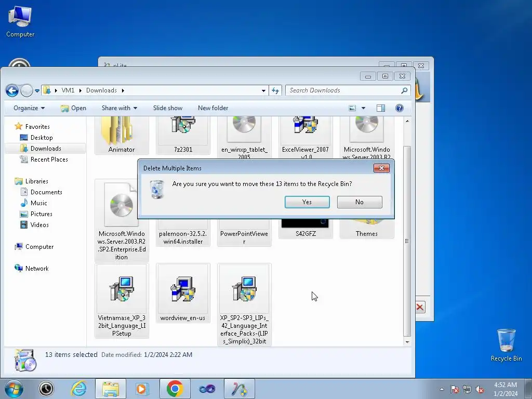Image resolution: width=532 pixels, height=399 pixels.
Task: Select XP_SP2-SP3_LIPs_42_Language_Interface_Packs file
Action: pyautogui.click(x=244, y=304)
